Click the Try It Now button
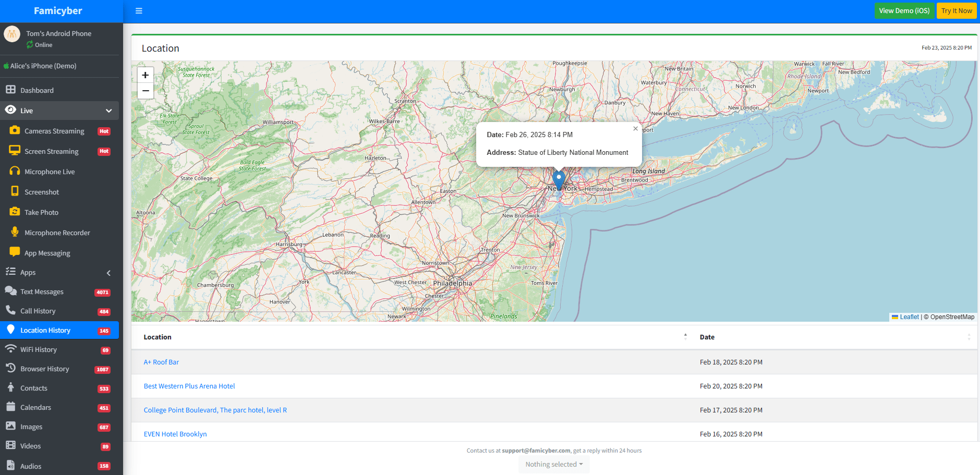980x475 pixels. click(957, 10)
